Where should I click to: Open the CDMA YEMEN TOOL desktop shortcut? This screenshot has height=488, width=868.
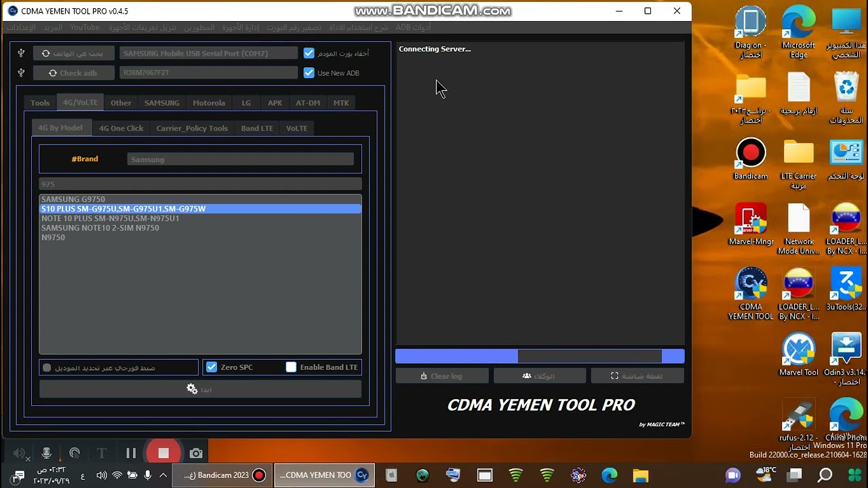(751, 294)
